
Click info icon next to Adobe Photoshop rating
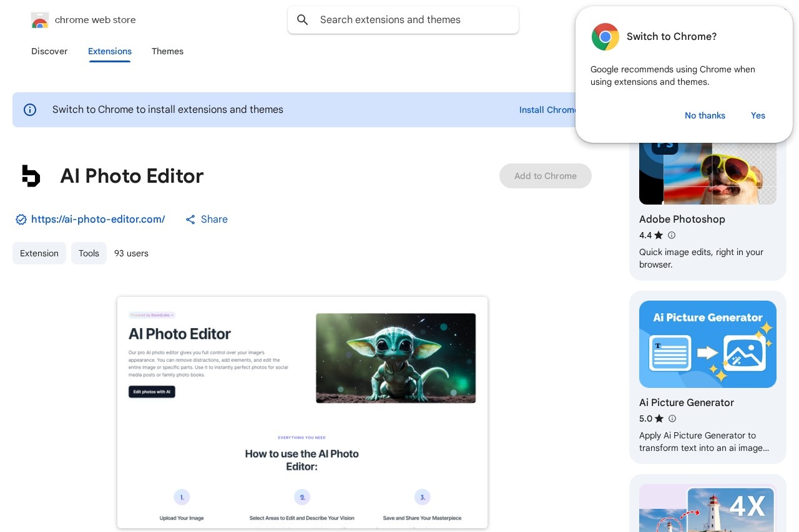[672, 235]
